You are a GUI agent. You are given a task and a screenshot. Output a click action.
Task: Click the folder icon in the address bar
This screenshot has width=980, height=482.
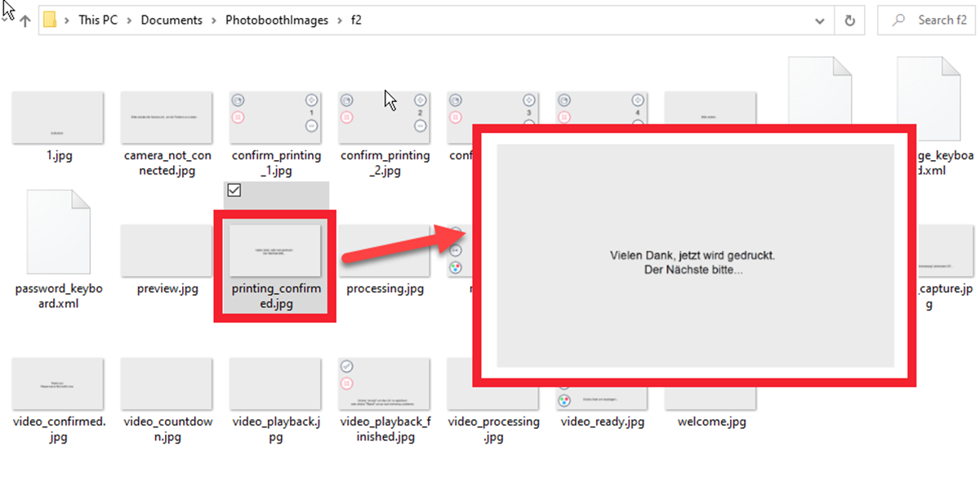pos(50,20)
